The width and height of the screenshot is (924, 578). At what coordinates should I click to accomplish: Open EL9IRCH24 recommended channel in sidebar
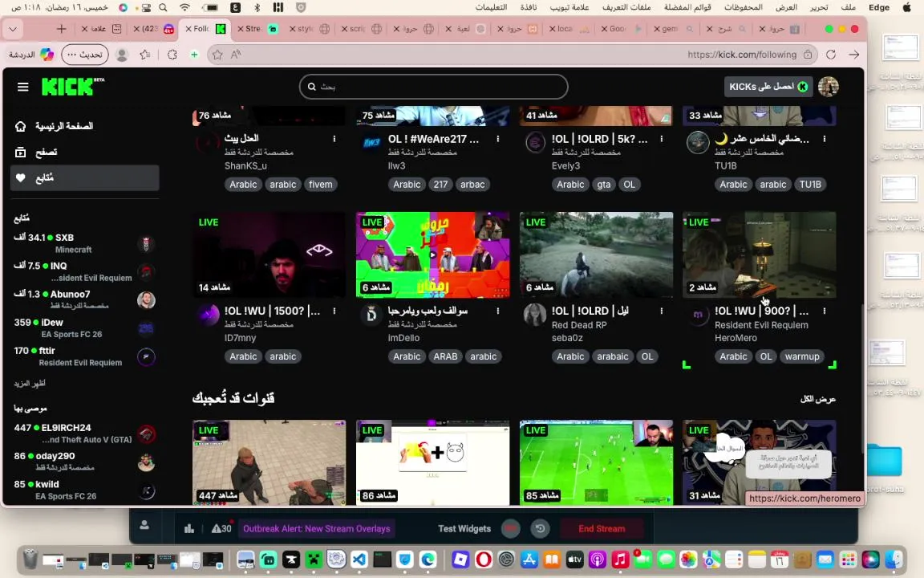point(84,433)
